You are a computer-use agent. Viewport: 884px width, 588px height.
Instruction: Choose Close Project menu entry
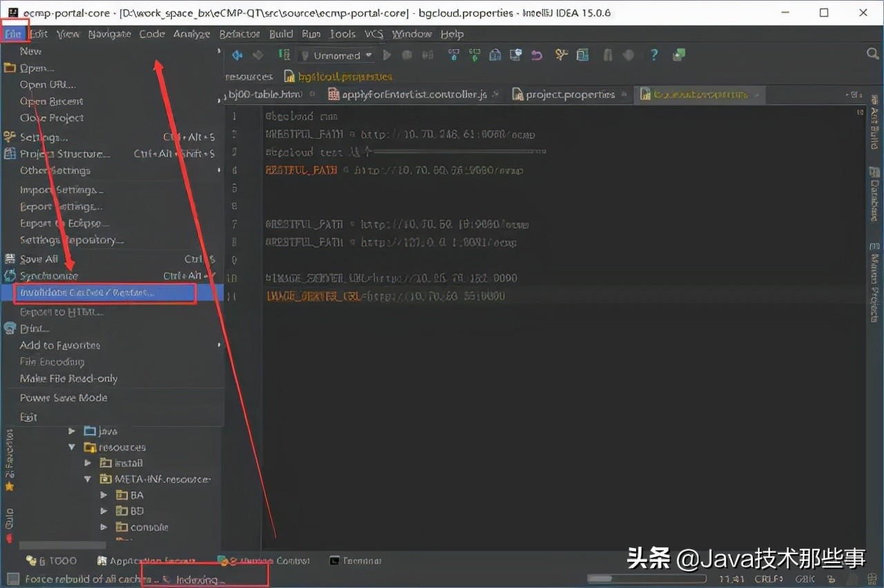point(112,117)
